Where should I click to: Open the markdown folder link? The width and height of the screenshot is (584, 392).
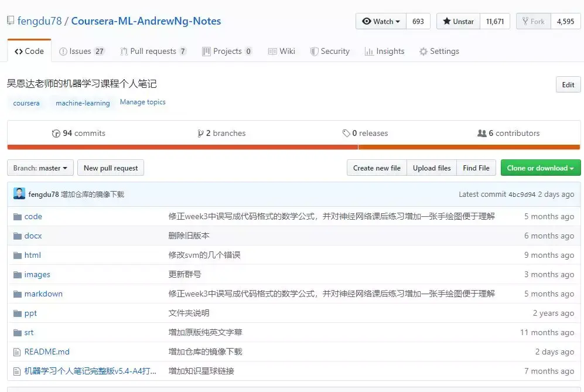tap(43, 294)
